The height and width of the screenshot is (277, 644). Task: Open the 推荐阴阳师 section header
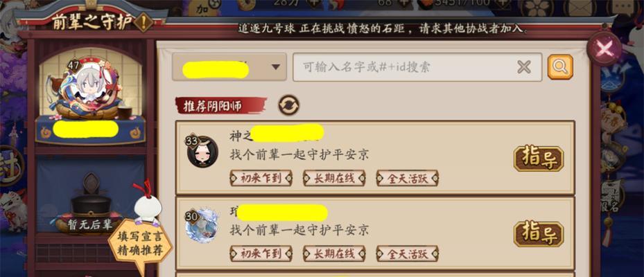coord(221,105)
